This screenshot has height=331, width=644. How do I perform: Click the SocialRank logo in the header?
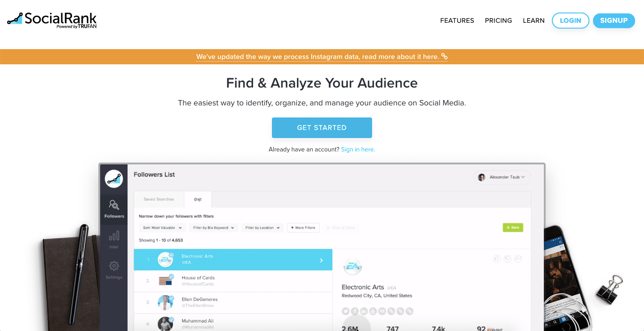click(52, 20)
